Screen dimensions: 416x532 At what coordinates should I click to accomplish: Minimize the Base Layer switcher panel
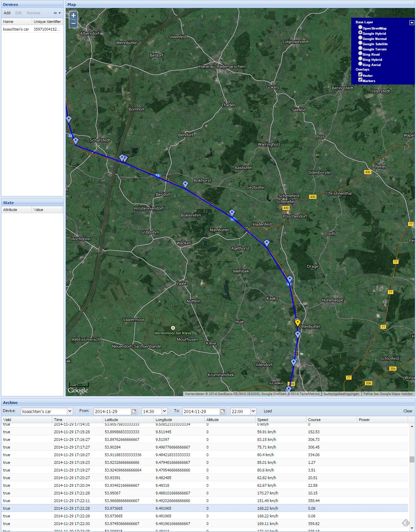(411, 23)
